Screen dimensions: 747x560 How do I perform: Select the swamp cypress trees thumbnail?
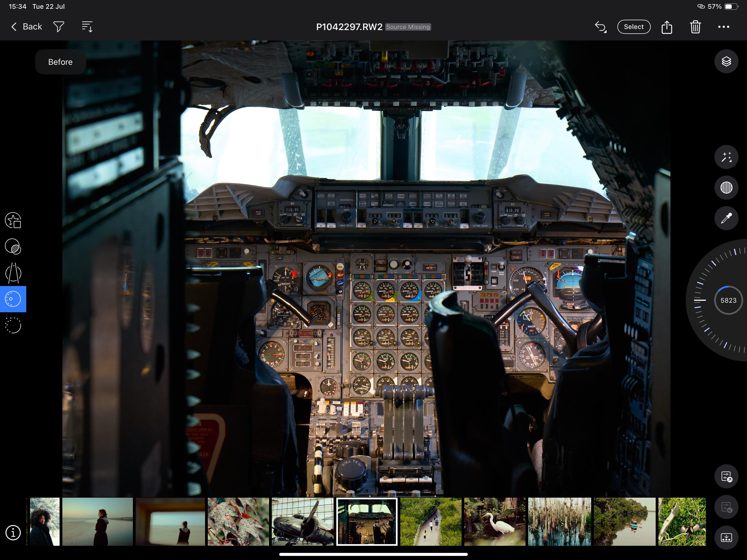click(560, 521)
